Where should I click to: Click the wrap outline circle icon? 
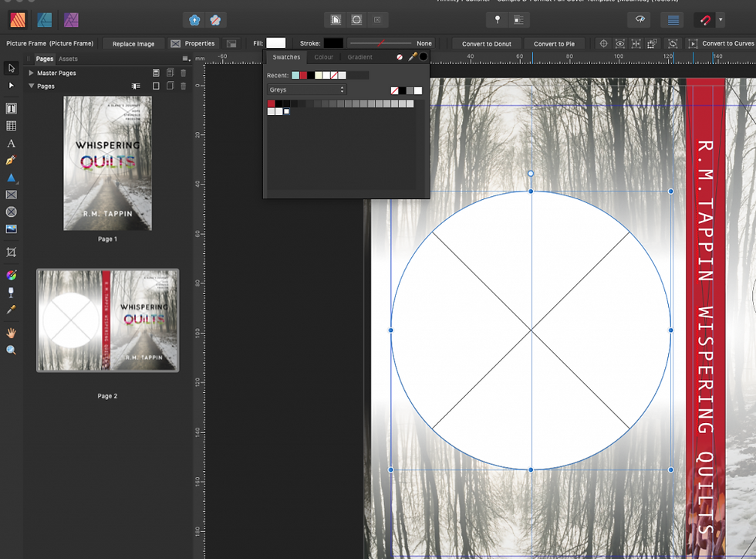(x=356, y=20)
